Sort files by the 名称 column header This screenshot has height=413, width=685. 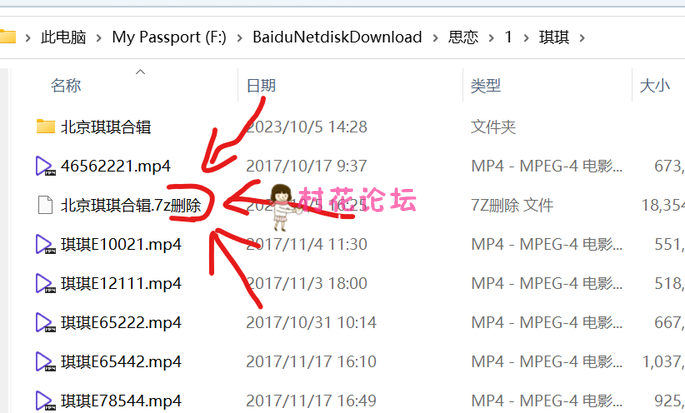tap(66, 85)
